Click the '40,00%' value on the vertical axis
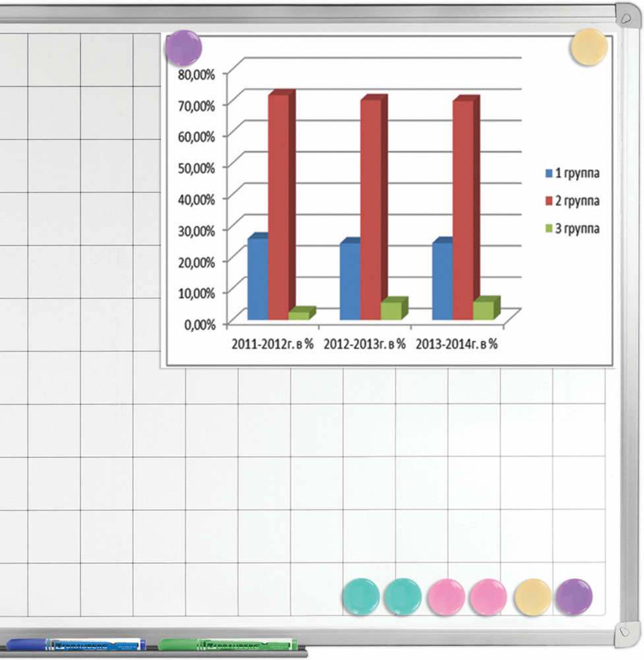 [197, 199]
